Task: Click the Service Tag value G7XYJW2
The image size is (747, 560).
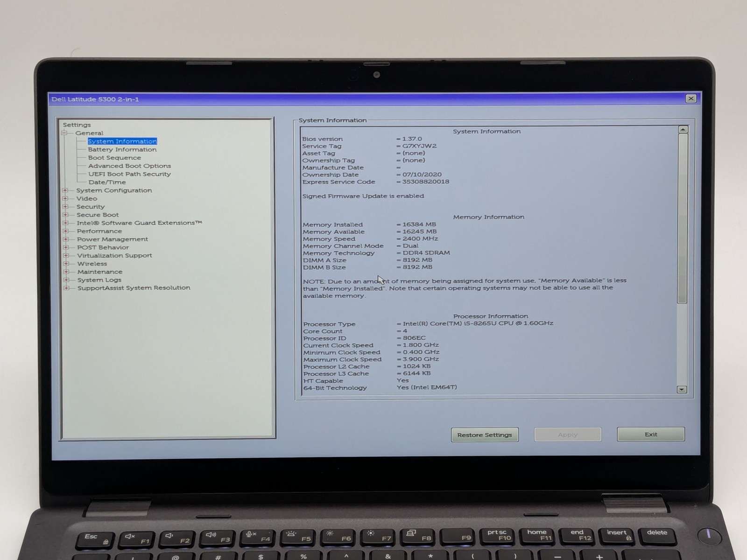Action: 419,146
